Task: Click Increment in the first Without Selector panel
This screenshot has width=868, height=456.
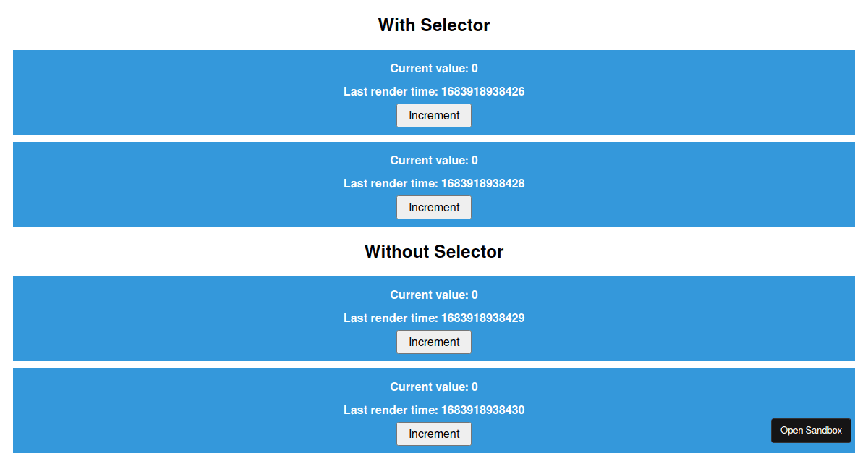Action: point(434,342)
